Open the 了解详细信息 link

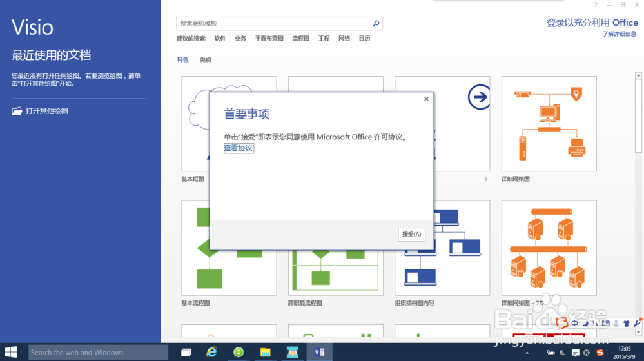620,34
